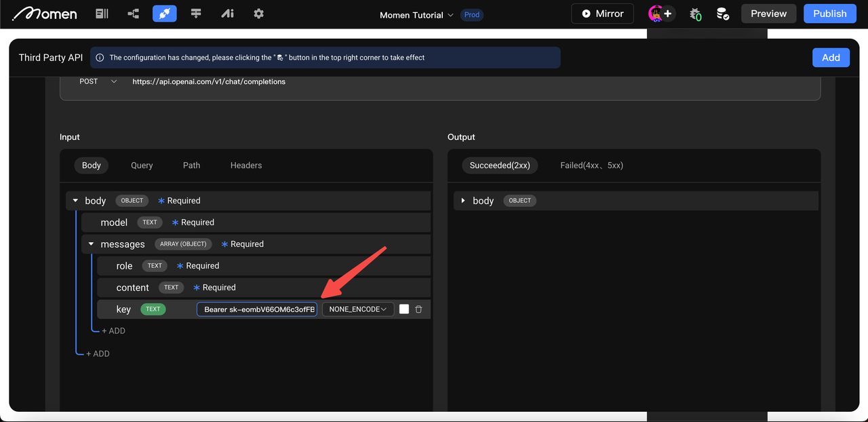Switch to the Headers tab
This screenshot has height=422, width=868.
click(246, 166)
